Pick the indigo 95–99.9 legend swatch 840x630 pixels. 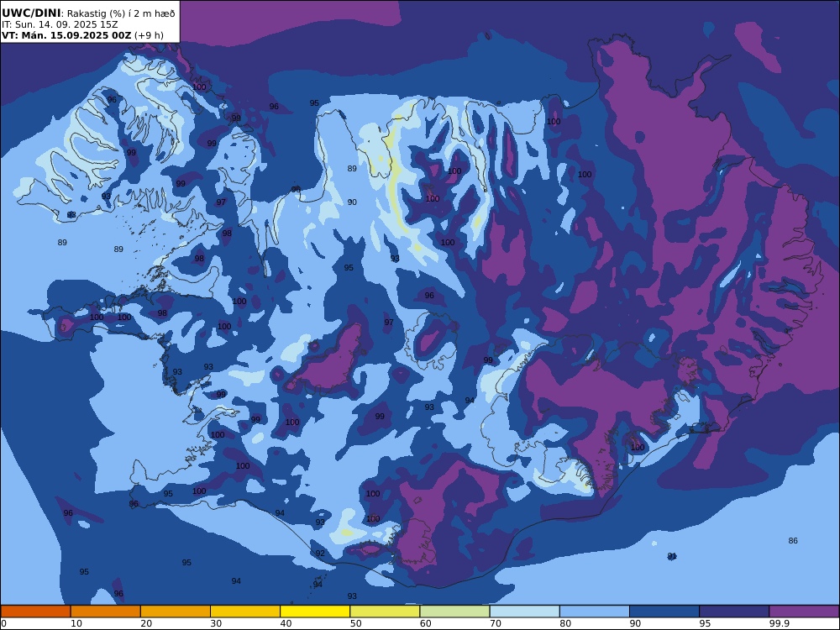click(734, 612)
